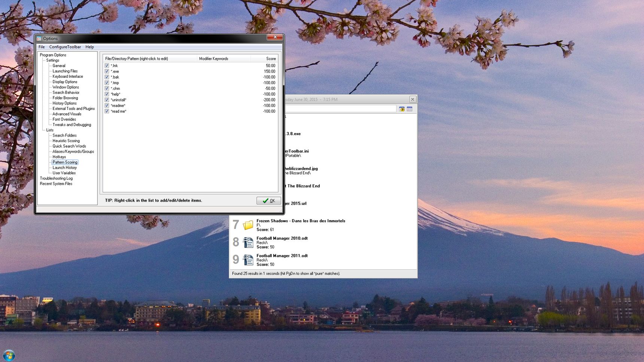
Task: Open Troubleshooting Log
Action: [56, 178]
